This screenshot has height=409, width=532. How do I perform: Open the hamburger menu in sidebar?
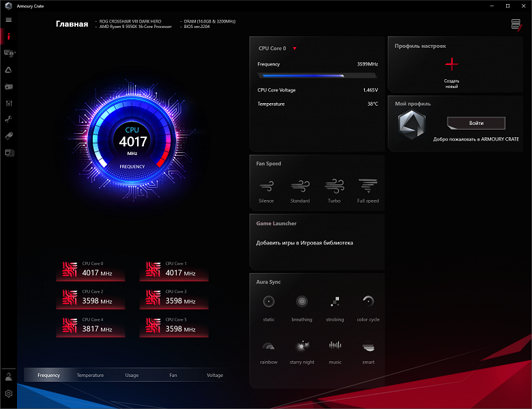pos(8,20)
